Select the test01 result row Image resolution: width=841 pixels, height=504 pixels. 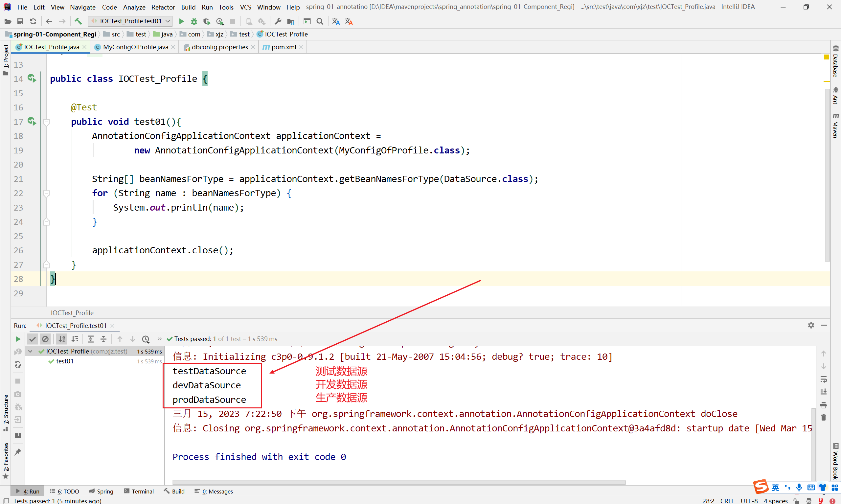pos(95,361)
